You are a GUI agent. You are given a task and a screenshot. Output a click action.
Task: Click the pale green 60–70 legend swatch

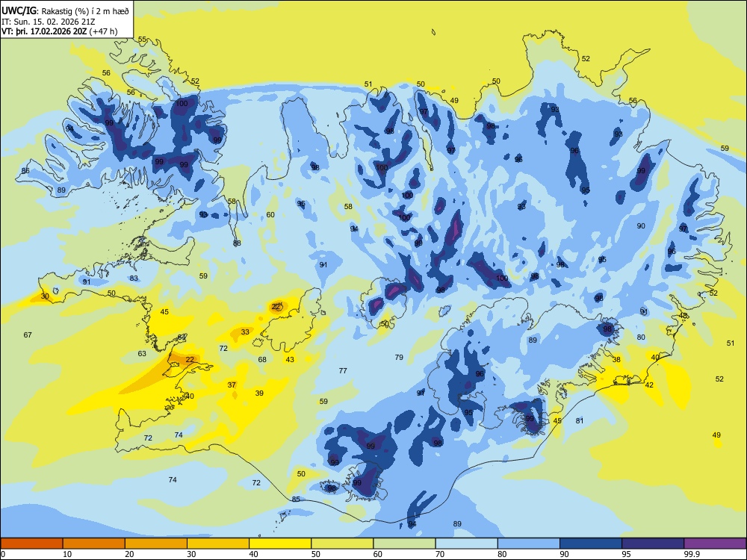pos(404,544)
